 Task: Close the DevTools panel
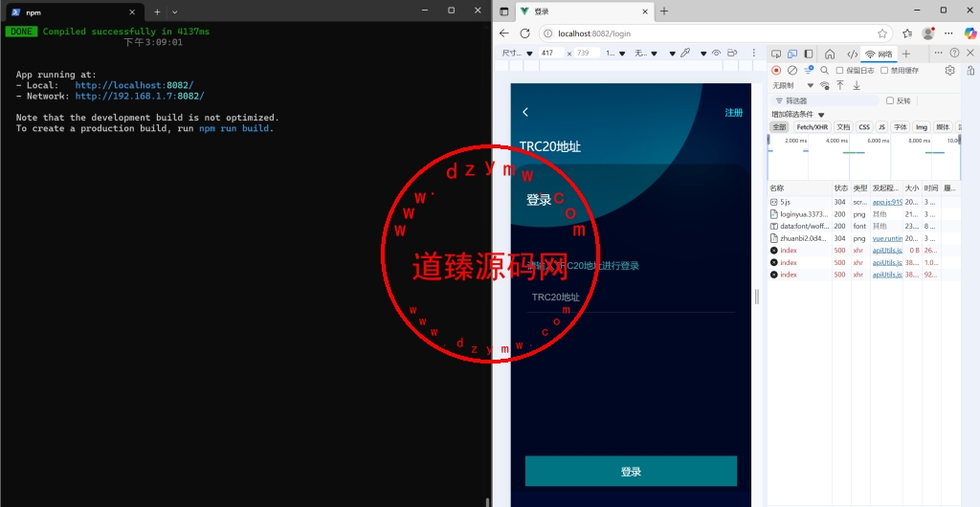click(x=970, y=53)
